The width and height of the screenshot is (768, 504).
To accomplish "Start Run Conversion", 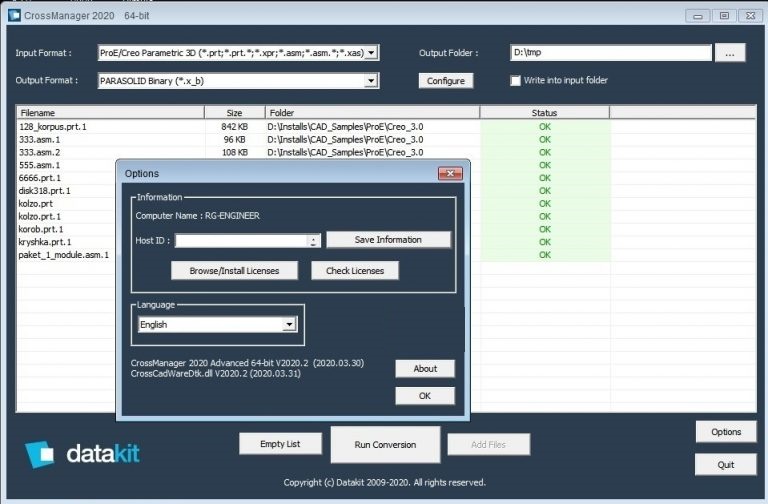I will 385,445.
